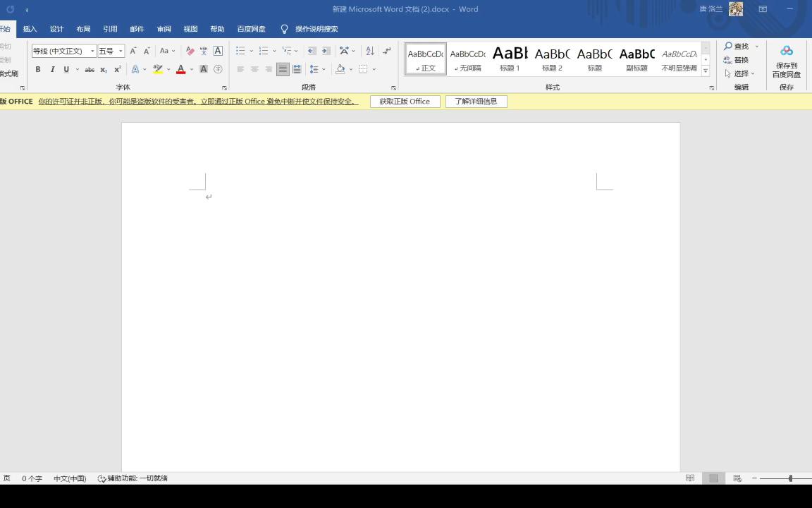Open the font color dropdown arrow
812x508 pixels.
point(191,68)
